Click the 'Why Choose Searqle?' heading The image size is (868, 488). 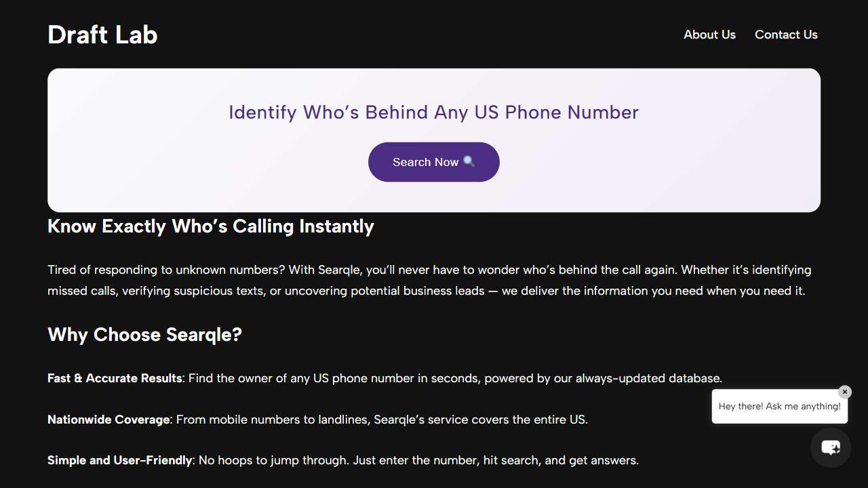(144, 334)
